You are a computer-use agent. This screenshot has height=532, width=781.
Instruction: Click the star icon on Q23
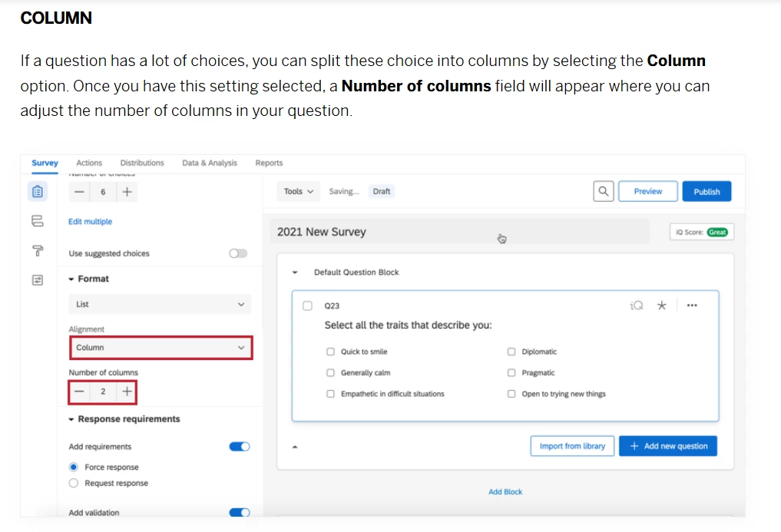[x=661, y=306]
